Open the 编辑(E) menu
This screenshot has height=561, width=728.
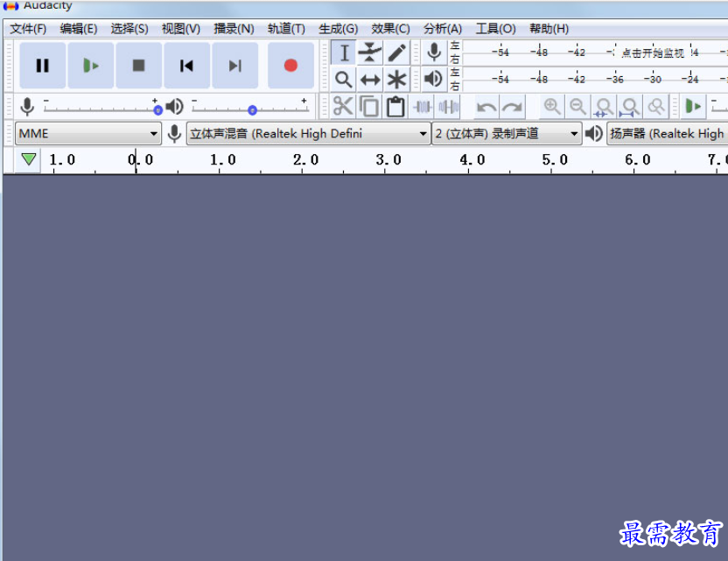79,29
